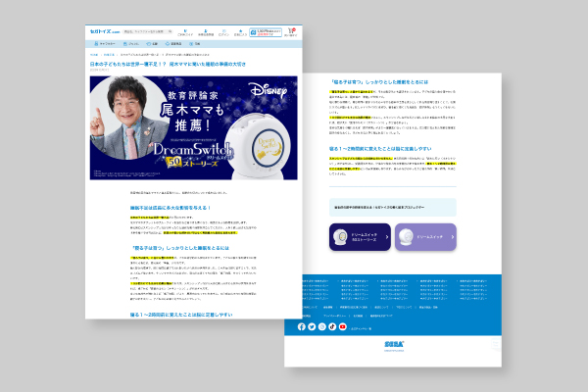Click the LINE friend banner in header
Screen dimensions: 588x392
point(266,32)
